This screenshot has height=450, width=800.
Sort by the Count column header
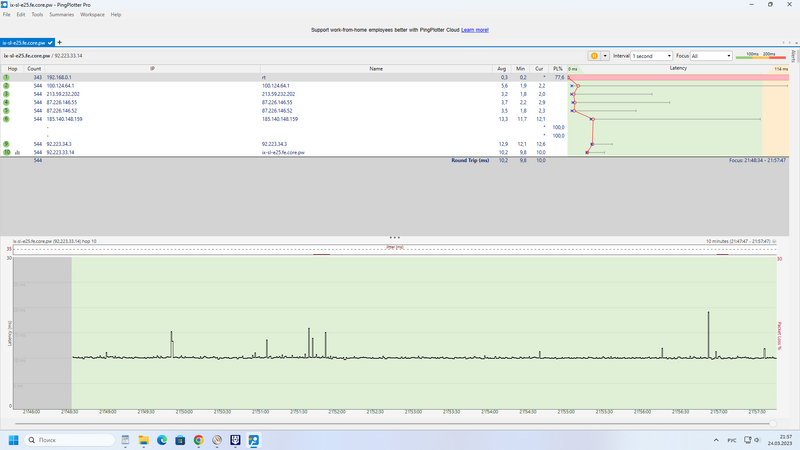point(34,68)
